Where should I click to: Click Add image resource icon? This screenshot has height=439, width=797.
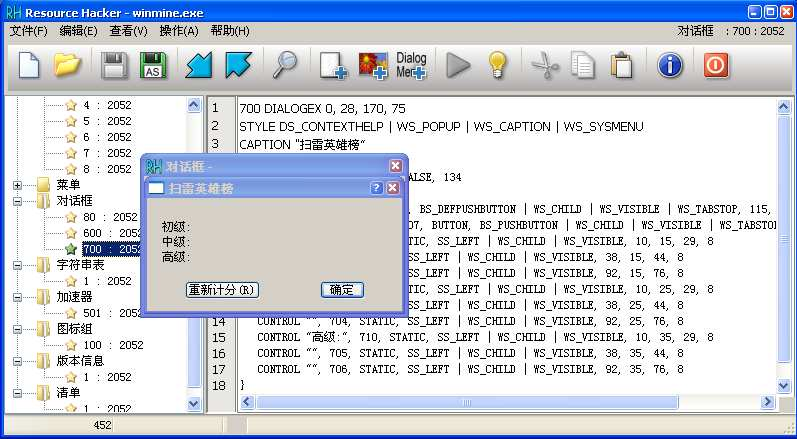point(373,66)
